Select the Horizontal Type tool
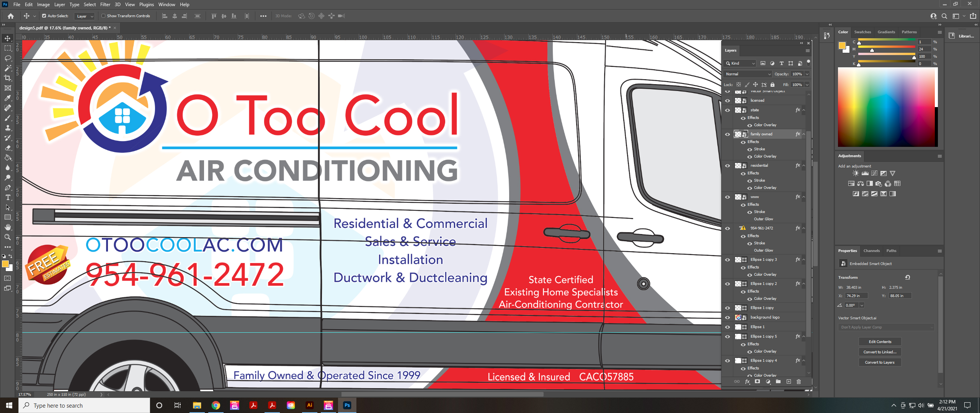The width and height of the screenshot is (980, 413). [8, 197]
